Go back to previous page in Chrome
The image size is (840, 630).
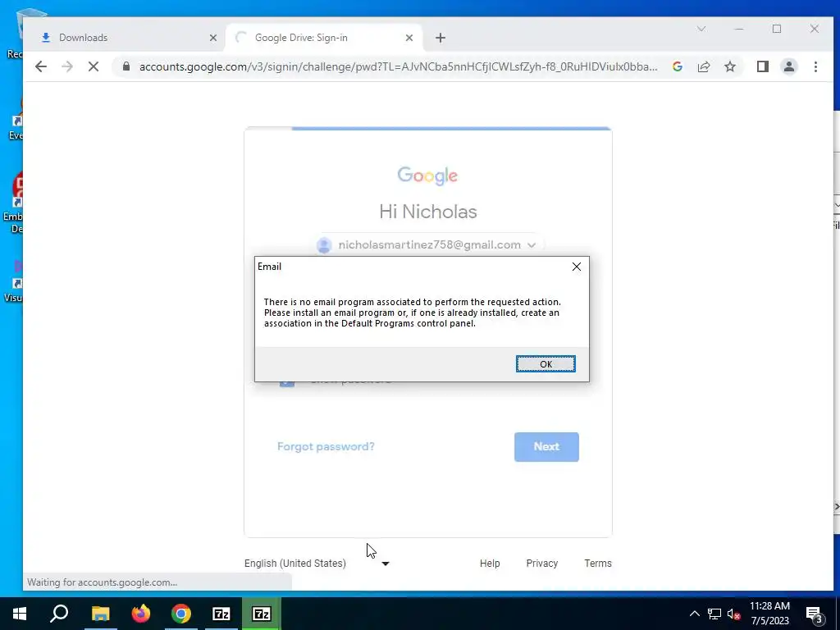pos(41,66)
